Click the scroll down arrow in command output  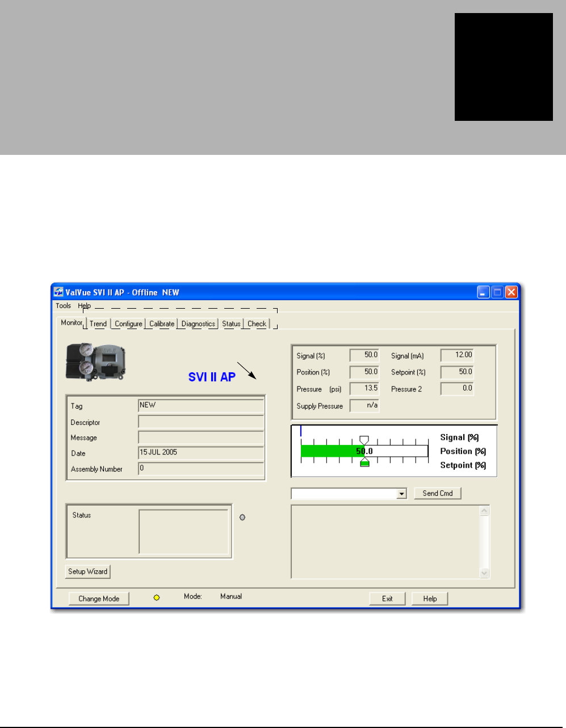[x=484, y=573]
